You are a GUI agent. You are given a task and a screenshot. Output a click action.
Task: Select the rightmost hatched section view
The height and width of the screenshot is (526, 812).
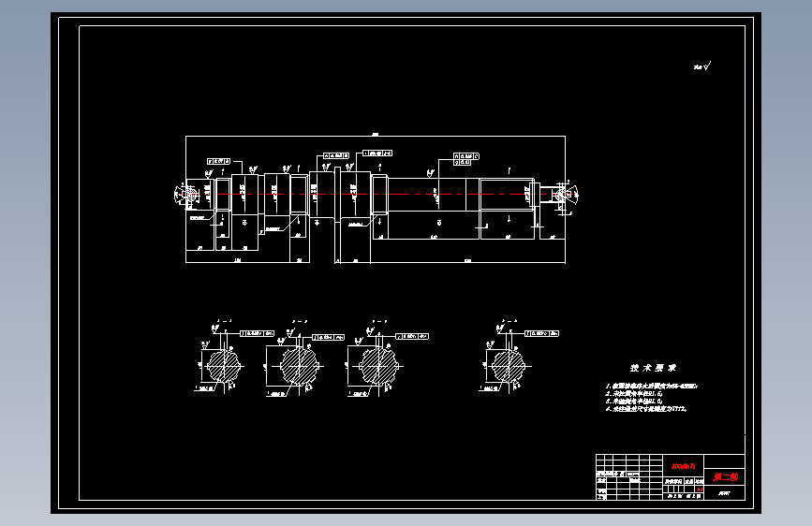(508, 366)
